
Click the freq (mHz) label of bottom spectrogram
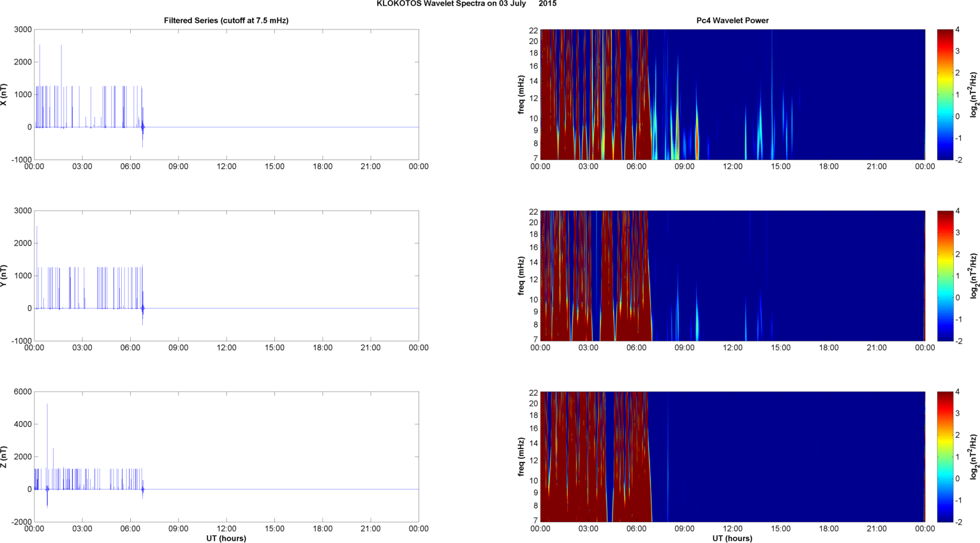pos(521,457)
